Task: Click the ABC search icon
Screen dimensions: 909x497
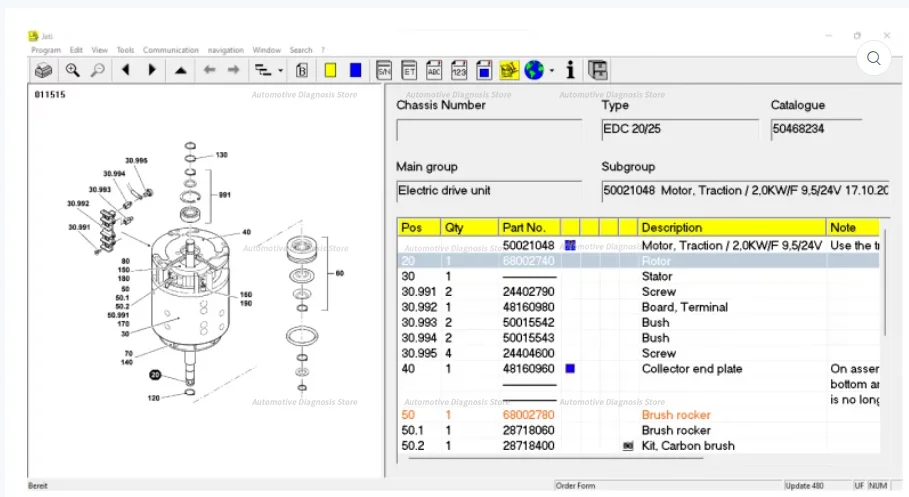Action: click(434, 70)
